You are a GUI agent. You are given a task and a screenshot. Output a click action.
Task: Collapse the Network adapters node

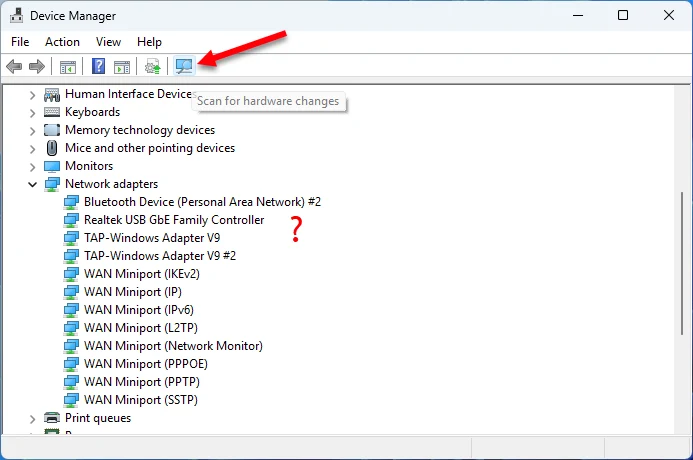[32, 184]
